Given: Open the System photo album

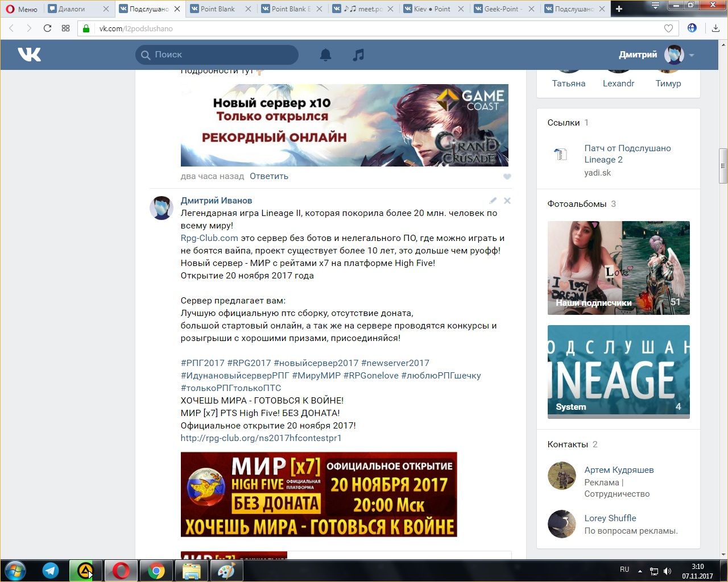Looking at the screenshot, I should coord(619,372).
